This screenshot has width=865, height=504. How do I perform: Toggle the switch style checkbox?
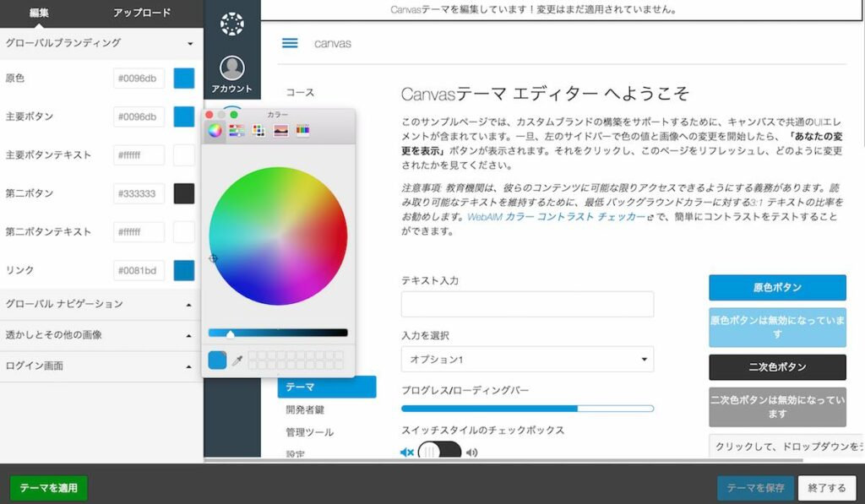coord(439,451)
